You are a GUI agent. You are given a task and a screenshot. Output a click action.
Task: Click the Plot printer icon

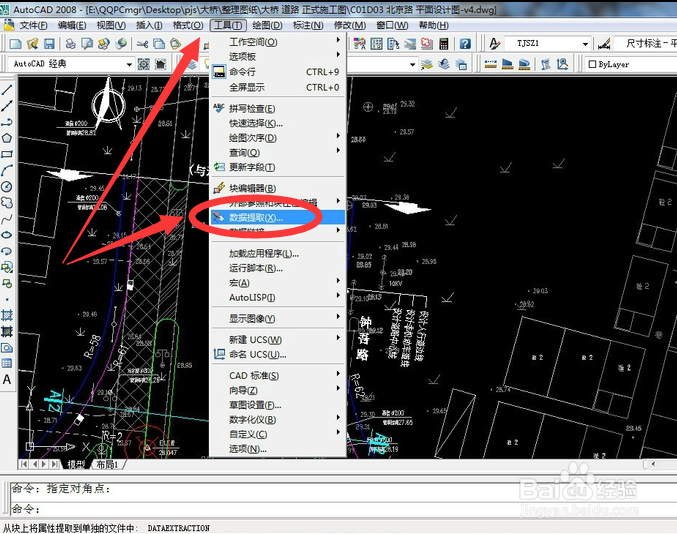(70, 44)
